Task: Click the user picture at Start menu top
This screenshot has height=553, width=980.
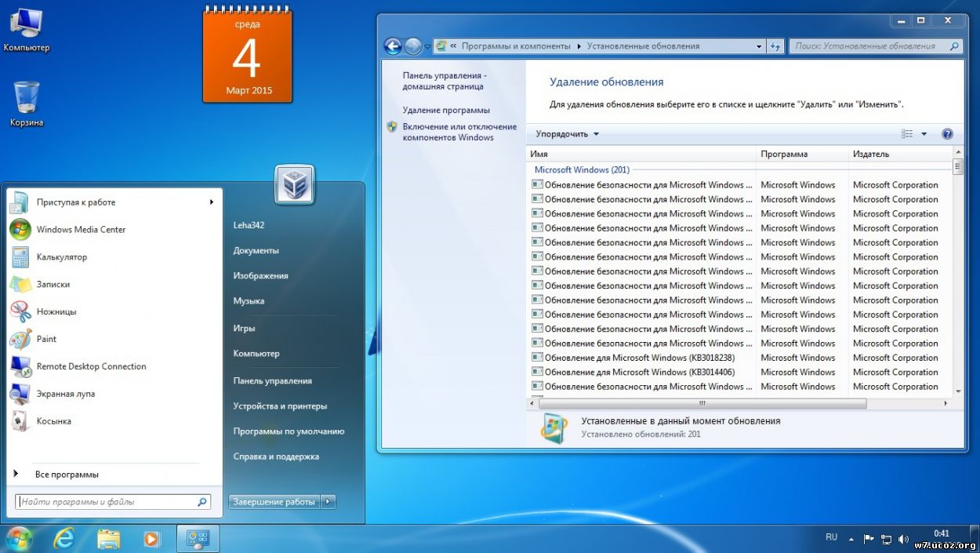Action: click(295, 184)
